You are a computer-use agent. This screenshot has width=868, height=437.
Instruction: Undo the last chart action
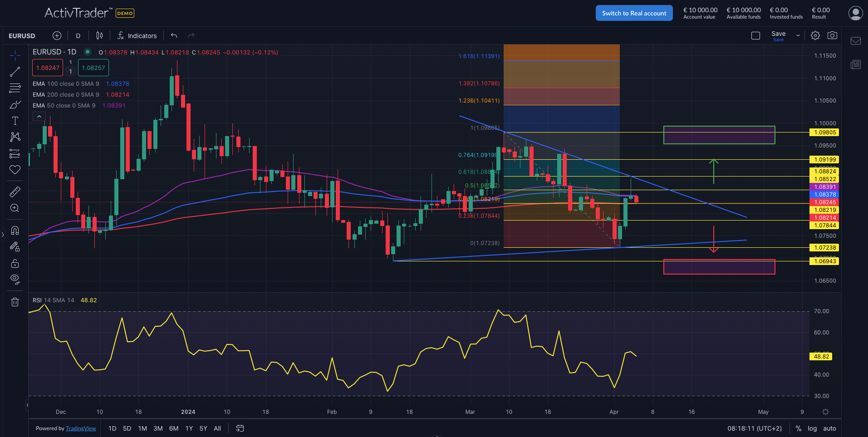tap(174, 35)
